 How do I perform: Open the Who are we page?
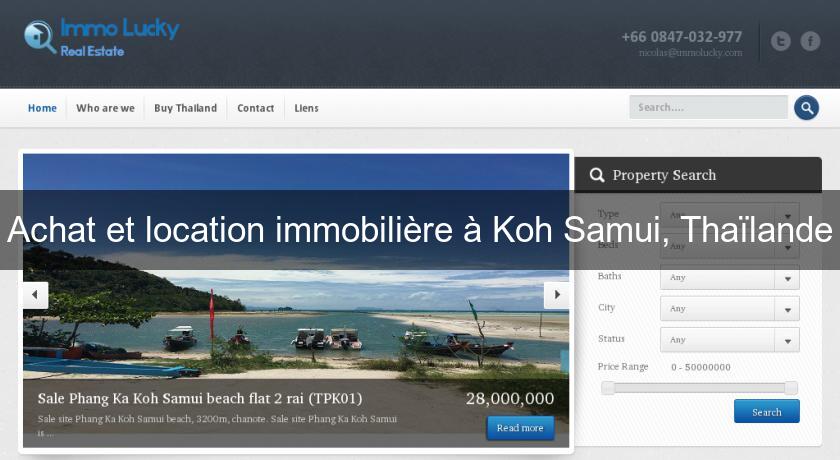(x=106, y=108)
